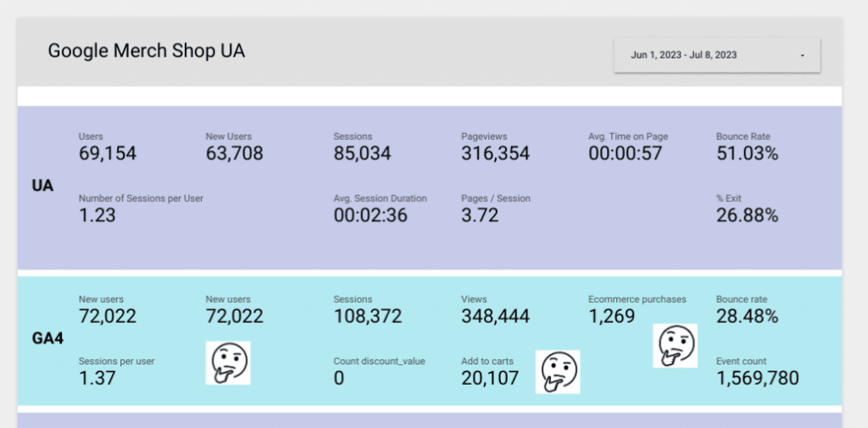Click the Add to carts value 20,107
Screen dimensions: 868x428
pyautogui.click(x=490, y=379)
